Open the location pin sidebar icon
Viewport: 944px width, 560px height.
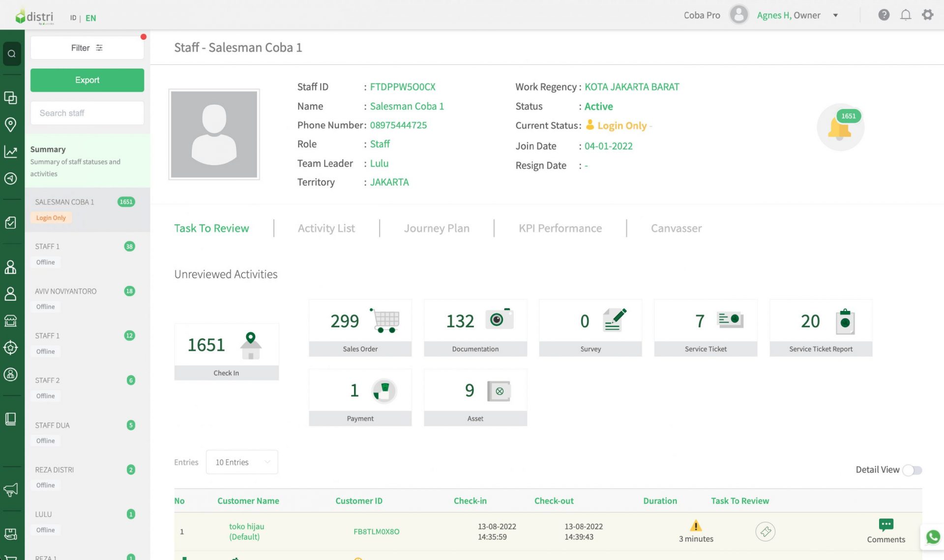click(10, 124)
